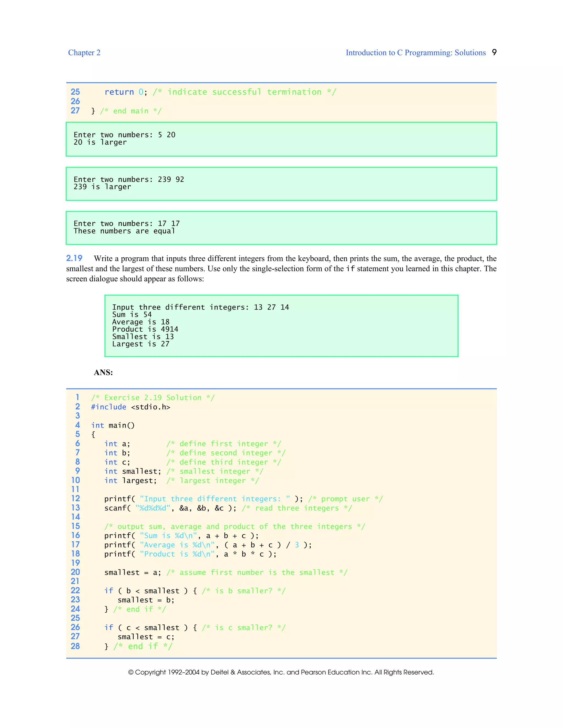Click the '20 is larger' output line
Image resolution: width=563 pixels, height=728 pixels.
(x=100, y=142)
